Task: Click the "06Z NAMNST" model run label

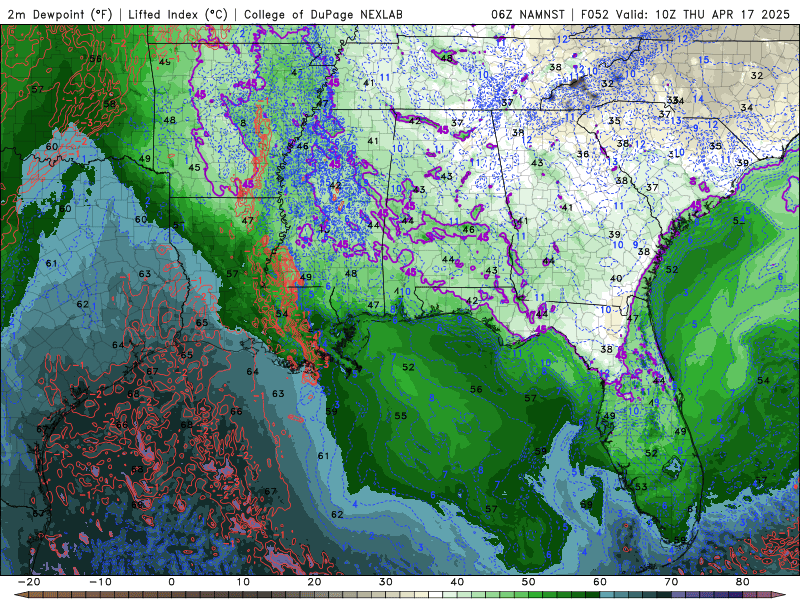Action: 528,14
